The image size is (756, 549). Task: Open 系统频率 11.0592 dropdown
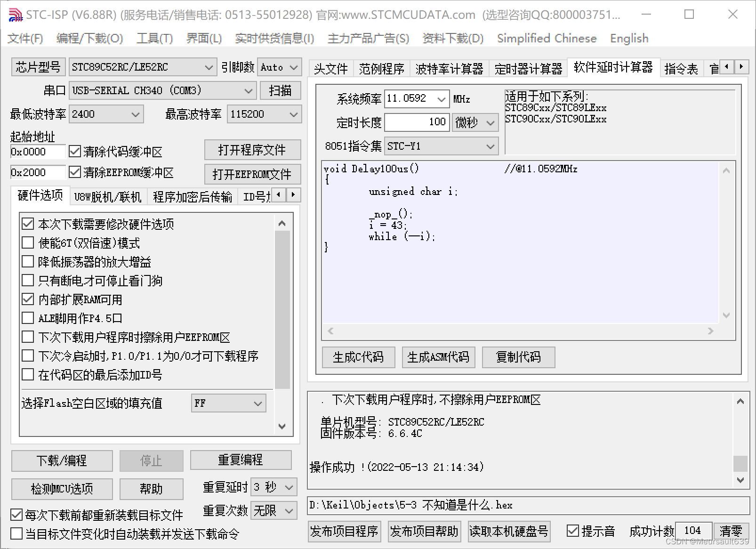pyautogui.click(x=417, y=99)
